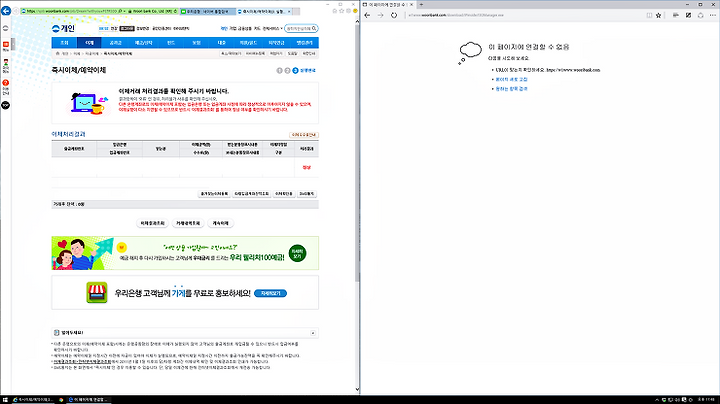Screen dimensions: 720x404
Task: Click the Internet Explorer vertical scrollbar
Action: pyautogui.click(x=358, y=152)
